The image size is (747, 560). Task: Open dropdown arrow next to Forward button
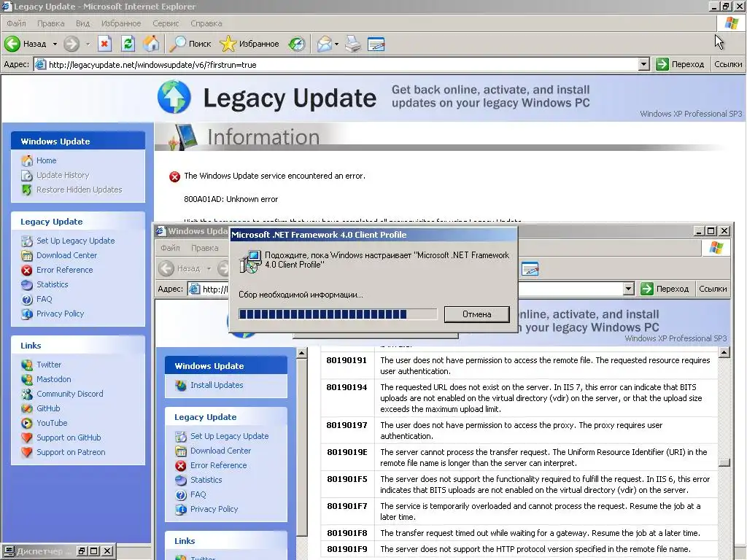coord(88,44)
